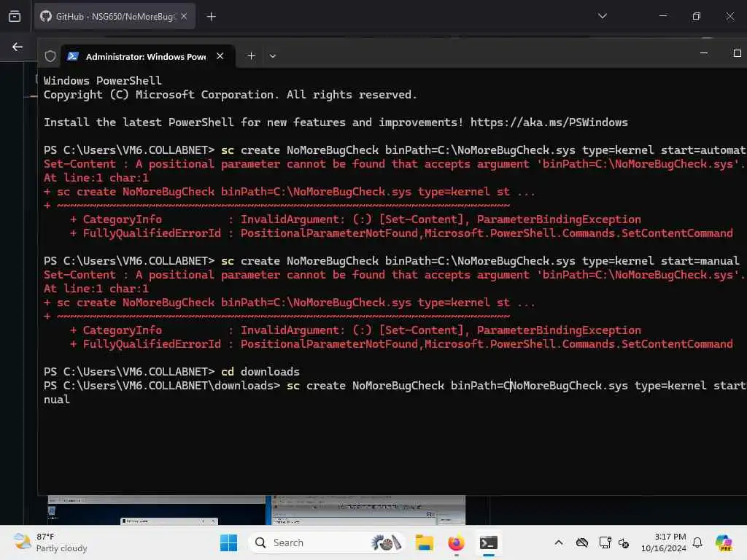Click the https://aka.ms/PSWindows link

549,122
